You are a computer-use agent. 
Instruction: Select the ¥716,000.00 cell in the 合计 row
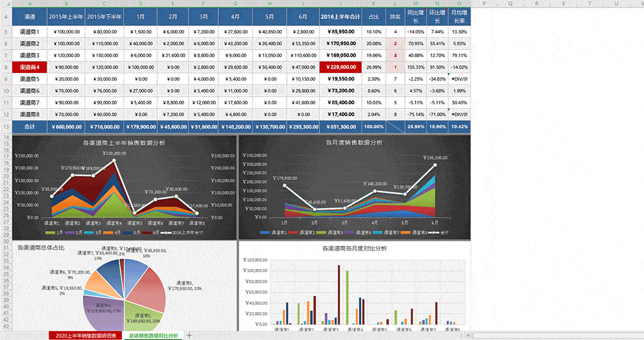[x=104, y=127]
